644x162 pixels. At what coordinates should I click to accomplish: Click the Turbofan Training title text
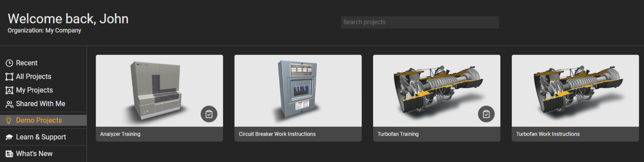[x=398, y=134]
